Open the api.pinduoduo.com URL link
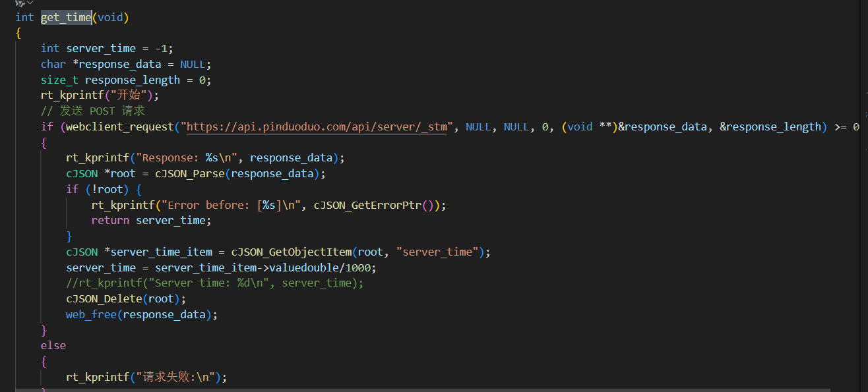The width and height of the screenshot is (868, 392). (x=320, y=127)
